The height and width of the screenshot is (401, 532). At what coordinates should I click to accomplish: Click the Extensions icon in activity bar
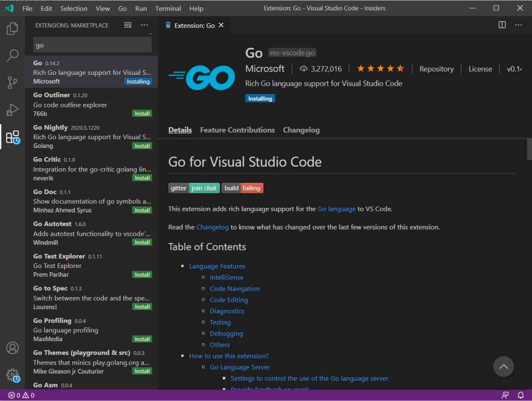(12, 137)
